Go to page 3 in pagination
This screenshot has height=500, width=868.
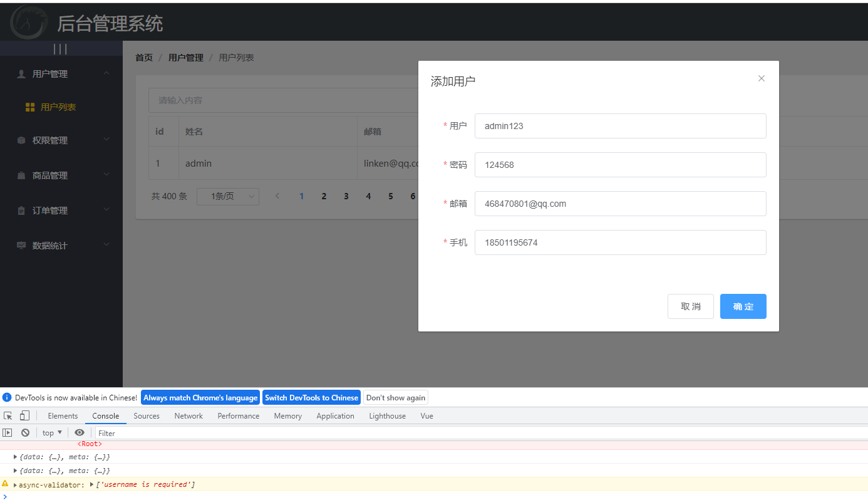(346, 196)
